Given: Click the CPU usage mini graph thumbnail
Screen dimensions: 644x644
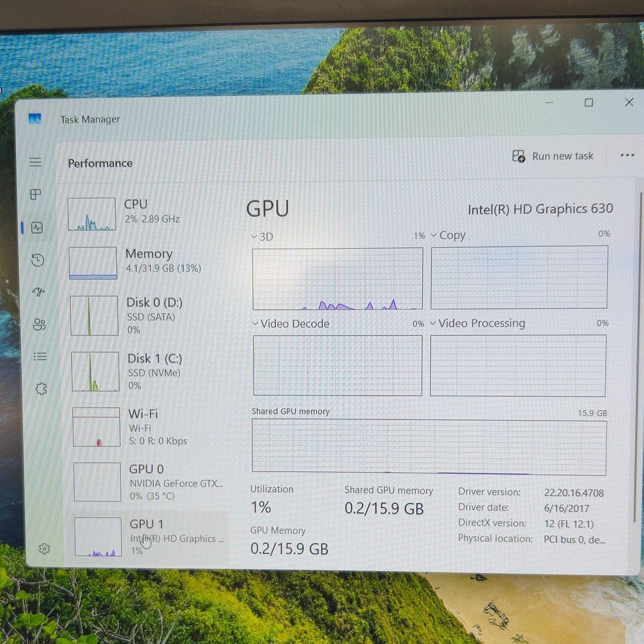Looking at the screenshot, I should point(91,214).
